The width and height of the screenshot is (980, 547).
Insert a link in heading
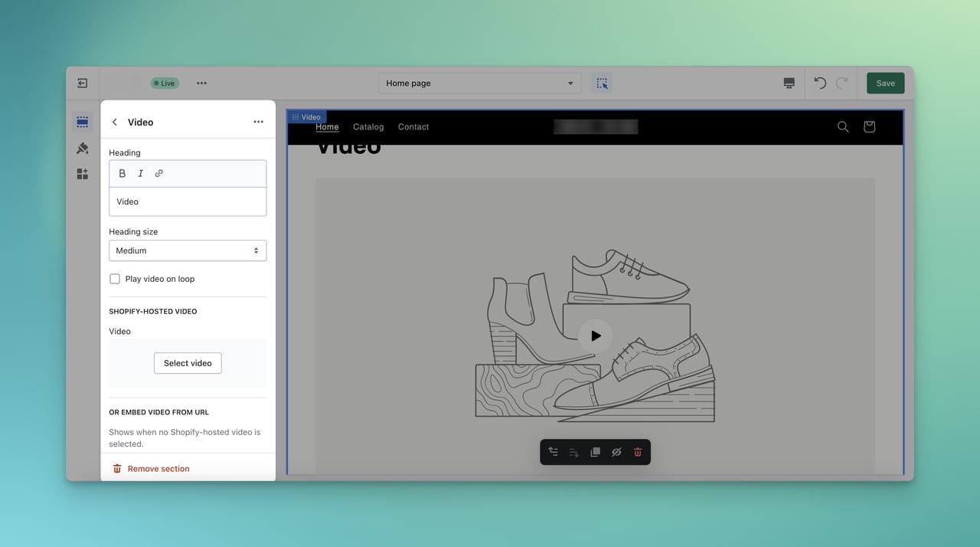tap(158, 173)
